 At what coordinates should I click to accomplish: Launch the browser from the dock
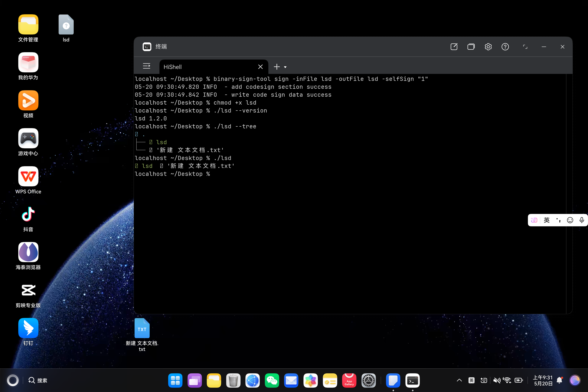(x=253, y=381)
